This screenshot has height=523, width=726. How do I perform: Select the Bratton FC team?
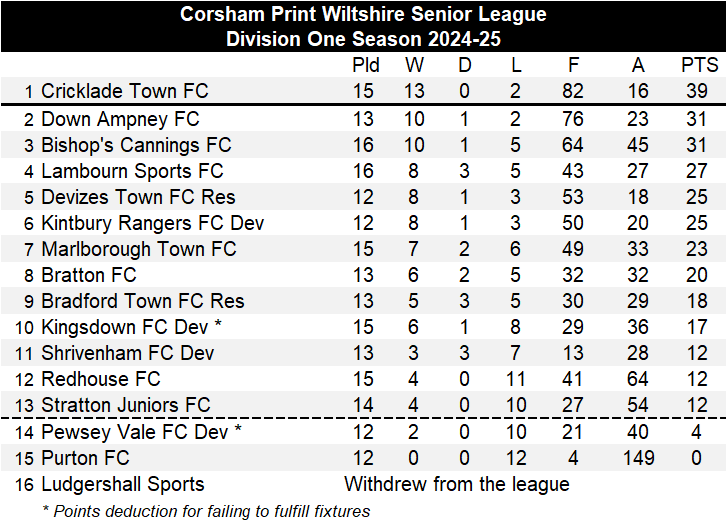coord(89,275)
